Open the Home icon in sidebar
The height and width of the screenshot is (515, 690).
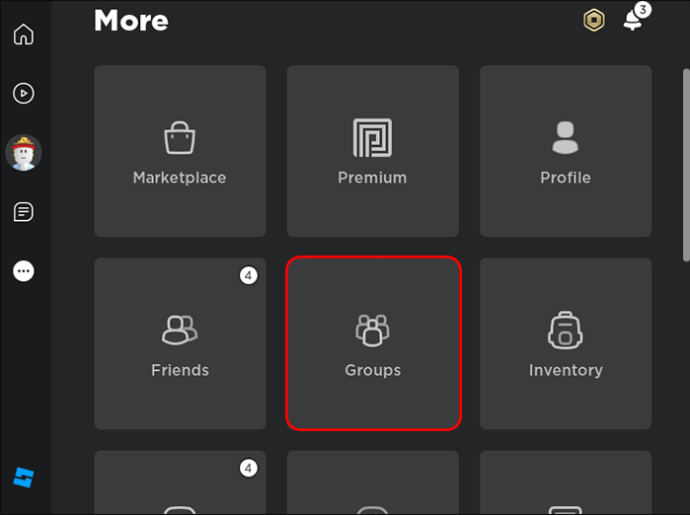(x=23, y=34)
